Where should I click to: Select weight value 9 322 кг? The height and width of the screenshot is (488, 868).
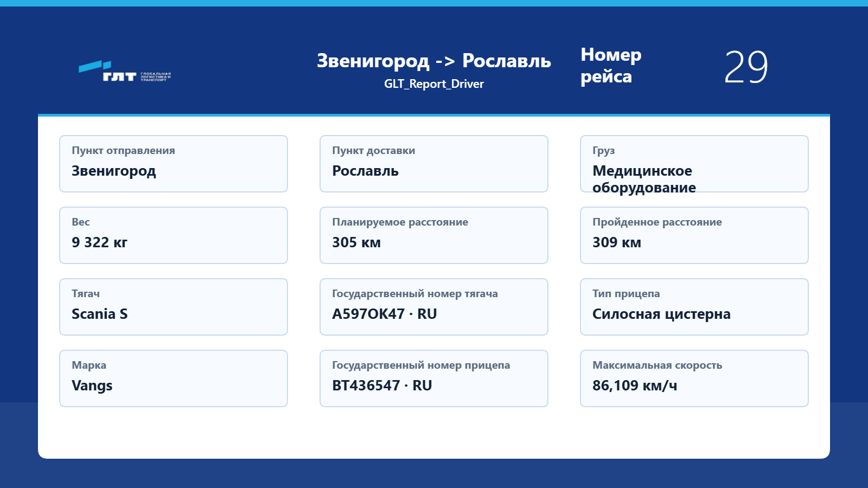click(99, 243)
